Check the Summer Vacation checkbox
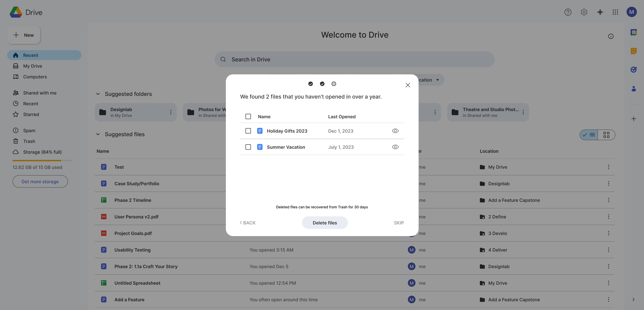 248,147
